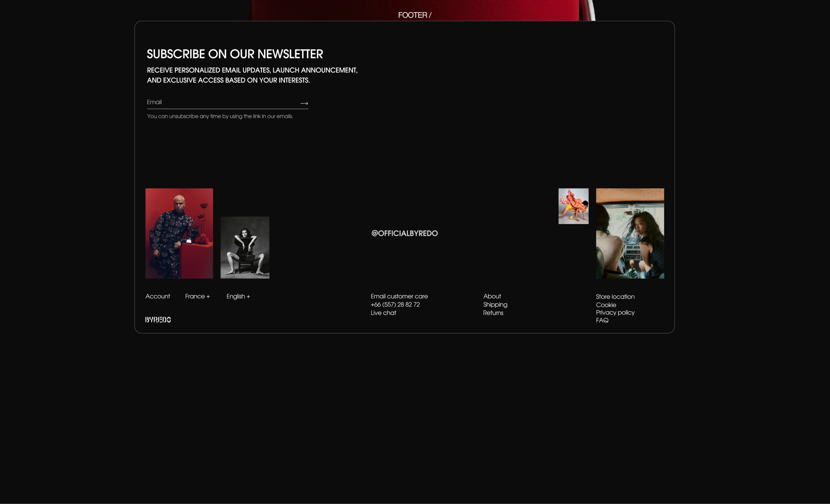This screenshot has height=504, width=830.
Task: Open the Privacy policy link
Action: click(x=615, y=312)
